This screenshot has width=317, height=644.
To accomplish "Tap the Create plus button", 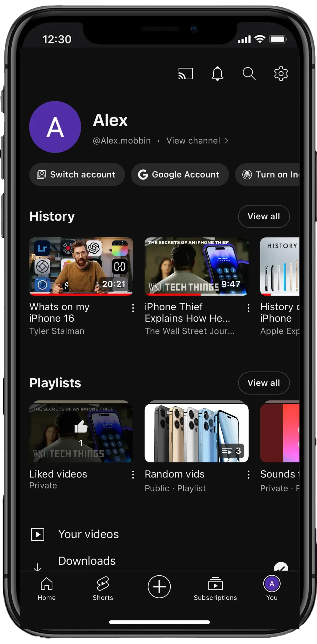I will (x=159, y=587).
